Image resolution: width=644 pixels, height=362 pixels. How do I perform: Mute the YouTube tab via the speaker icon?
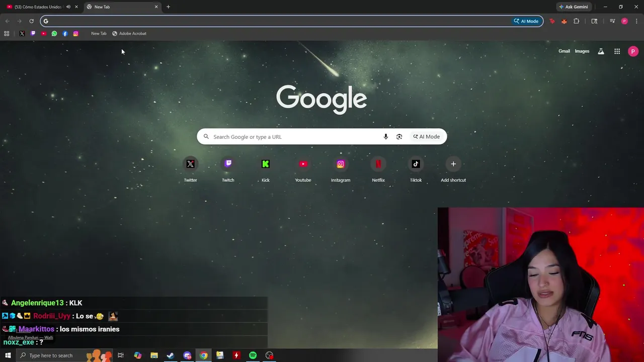tap(68, 7)
